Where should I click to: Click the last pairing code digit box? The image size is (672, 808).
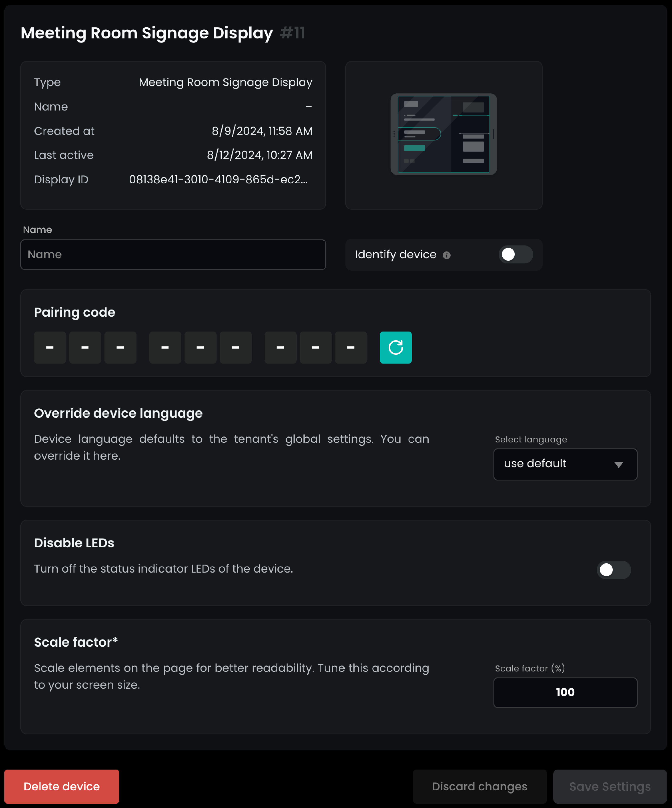[x=350, y=347]
